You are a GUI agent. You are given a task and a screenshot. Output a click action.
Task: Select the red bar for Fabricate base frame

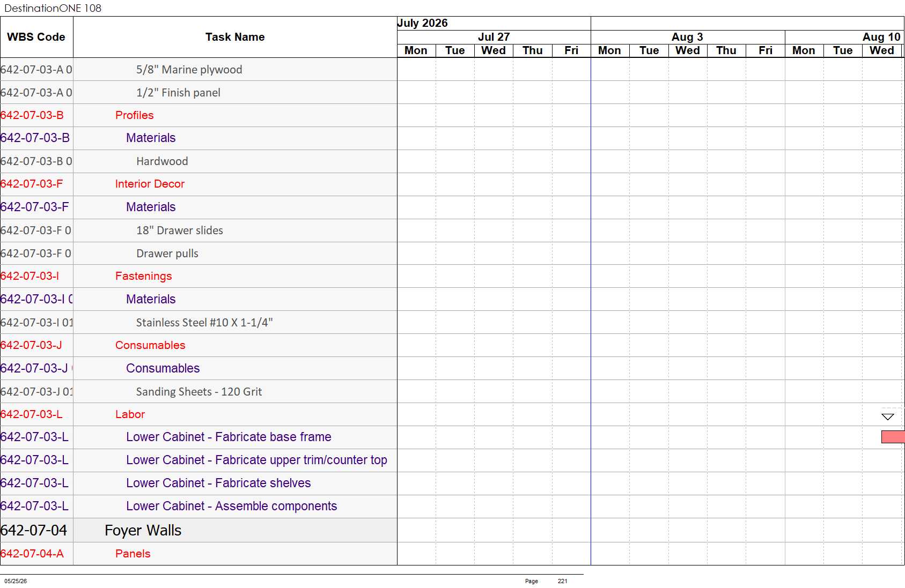pyautogui.click(x=893, y=437)
